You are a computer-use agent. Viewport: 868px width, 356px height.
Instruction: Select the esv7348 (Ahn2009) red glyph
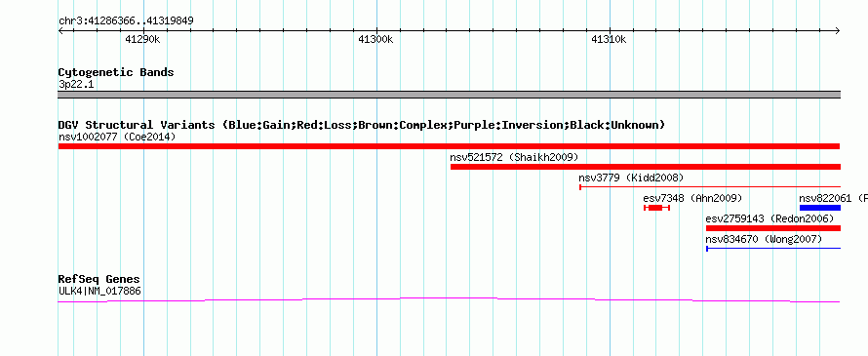pyautogui.click(x=657, y=208)
